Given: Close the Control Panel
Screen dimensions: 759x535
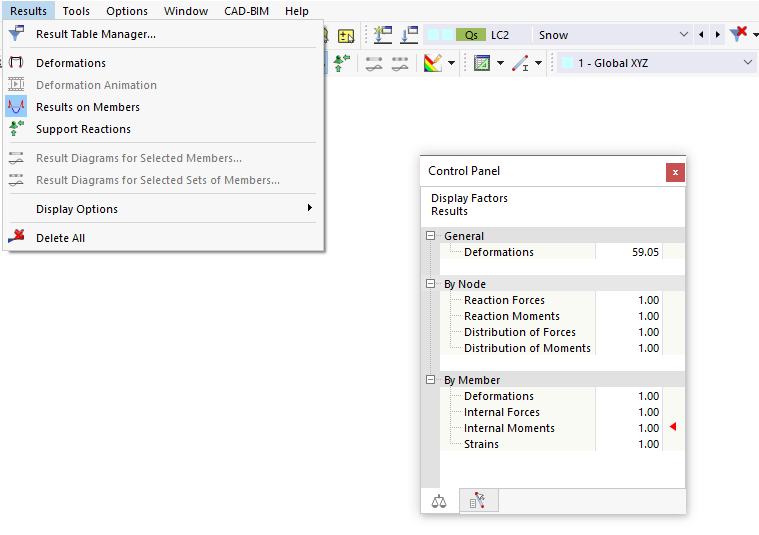Looking at the screenshot, I should point(675,172).
